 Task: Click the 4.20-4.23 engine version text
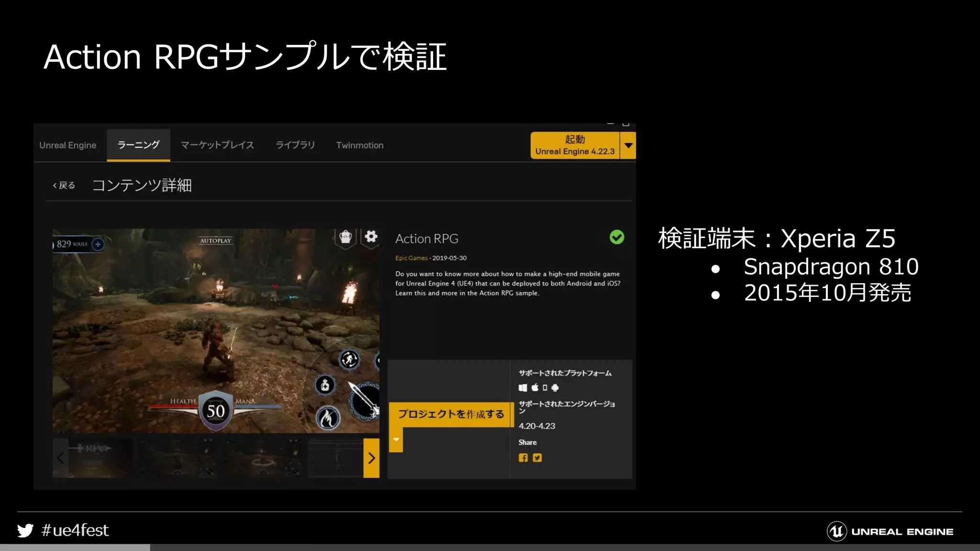click(x=537, y=426)
